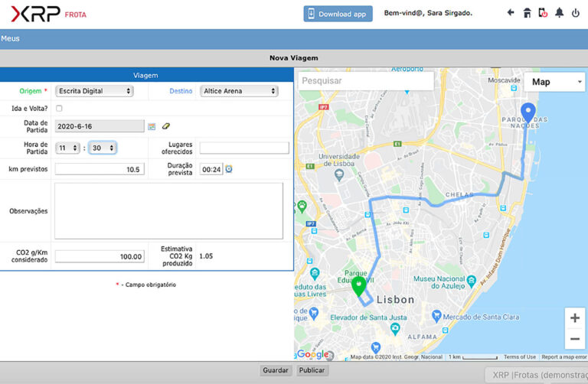Screen dimensions: 588x384
Task: Click the clock icon beside Duração prevista
Action: 229,169
